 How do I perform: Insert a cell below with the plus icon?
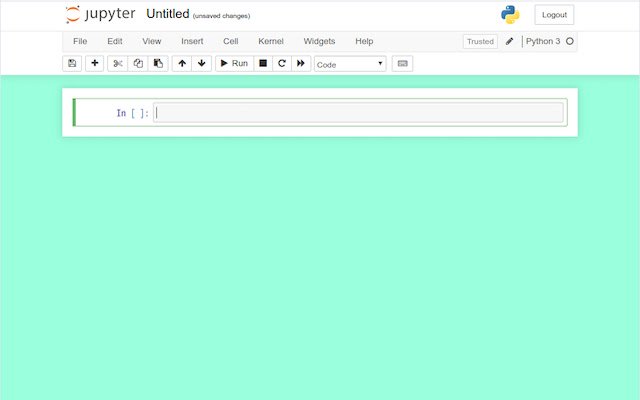click(94, 63)
